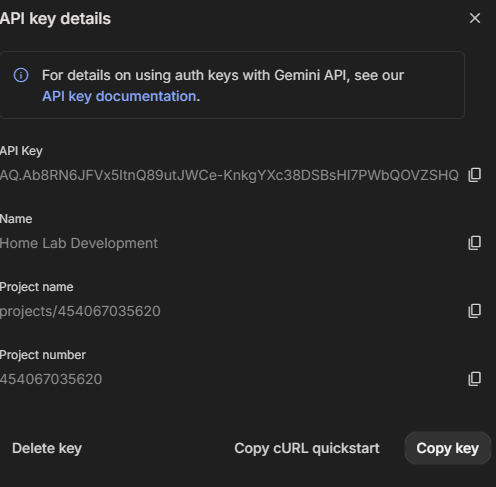
Task: Click the projects/454067035620 value text
Action: (x=80, y=311)
